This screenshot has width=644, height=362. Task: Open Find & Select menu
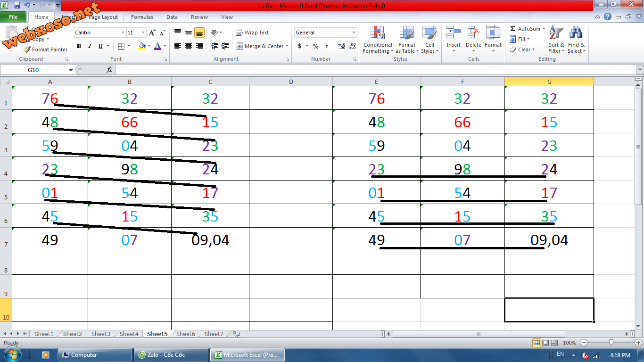click(x=576, y=40)
